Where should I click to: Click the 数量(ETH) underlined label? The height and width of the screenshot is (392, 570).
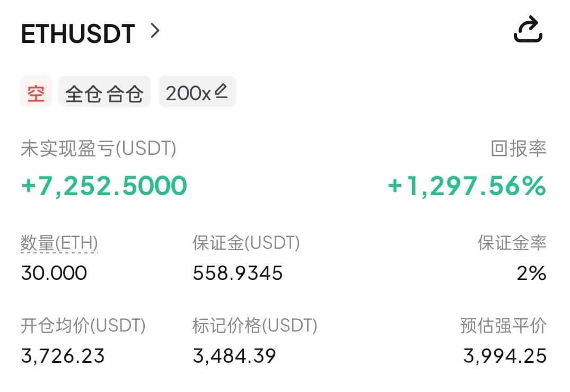click(x=59, y=243)
